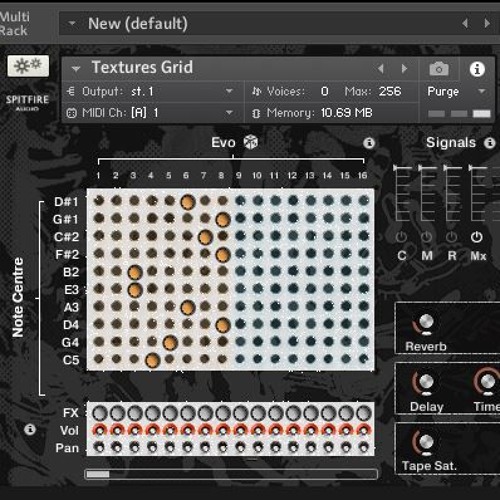Open the snapshot camera icon
Viewport: 500px width, 500px height.
[439, 69]
